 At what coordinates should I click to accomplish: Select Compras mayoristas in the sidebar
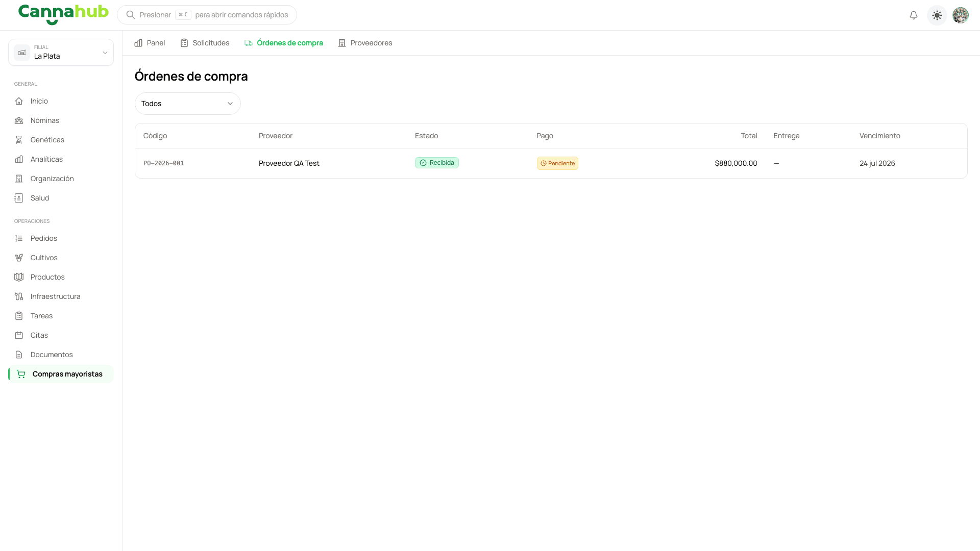61,374
